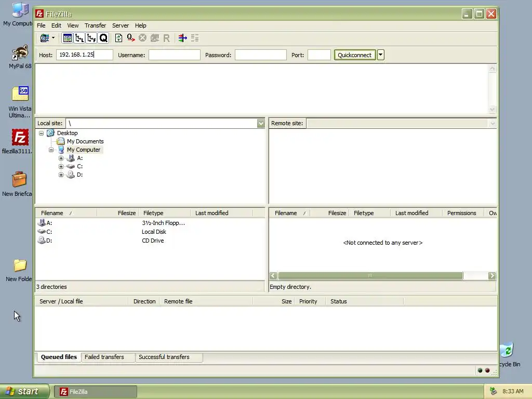Click remote pane scroll left arrow

click(x=273, y=275)
